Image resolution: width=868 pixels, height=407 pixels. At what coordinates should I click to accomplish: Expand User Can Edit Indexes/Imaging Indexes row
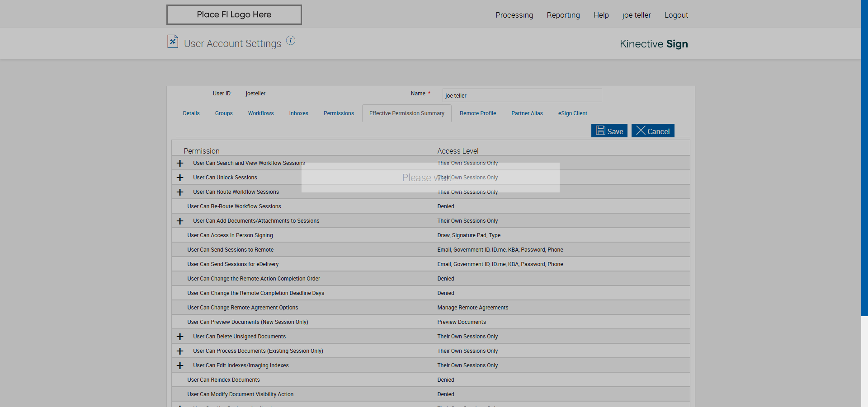[x=180, y=365]
